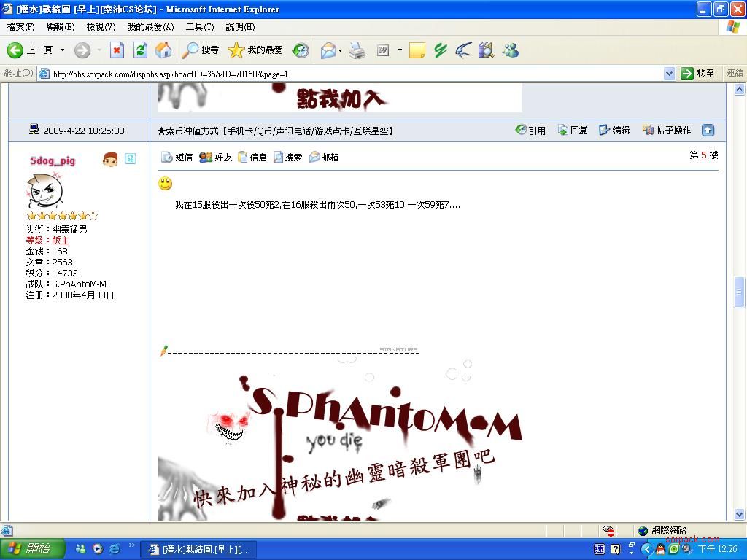
Task: Click the Print toolbar icon
Action: [x=356, y=50]
